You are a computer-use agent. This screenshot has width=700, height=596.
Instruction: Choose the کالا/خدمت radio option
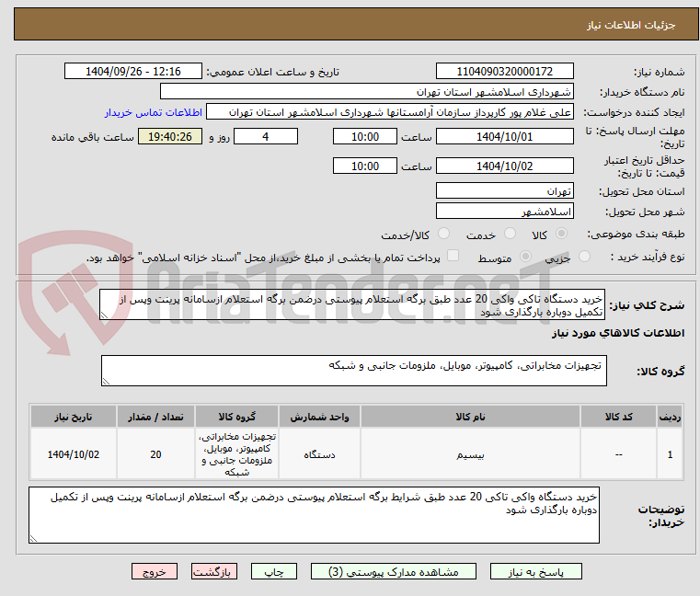click(445, 235)
